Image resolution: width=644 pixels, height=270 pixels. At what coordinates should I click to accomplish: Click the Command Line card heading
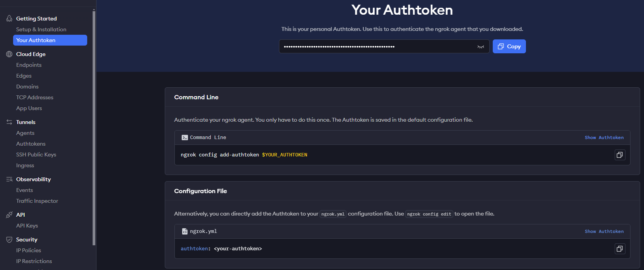(196, 97)
